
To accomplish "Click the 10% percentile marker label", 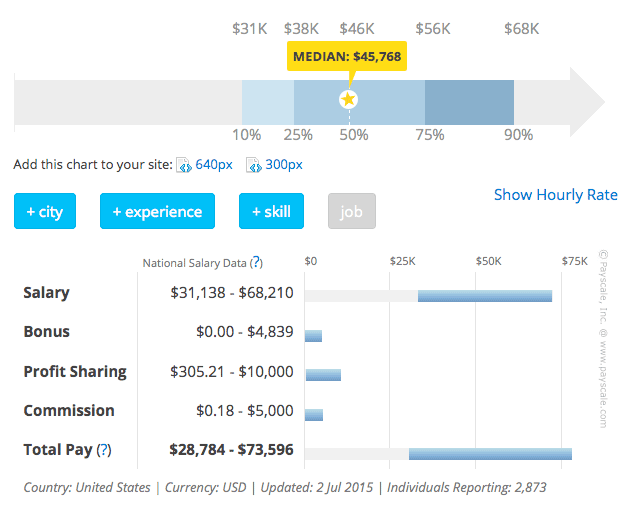I will pyautogui.click(x=247, y=135).
